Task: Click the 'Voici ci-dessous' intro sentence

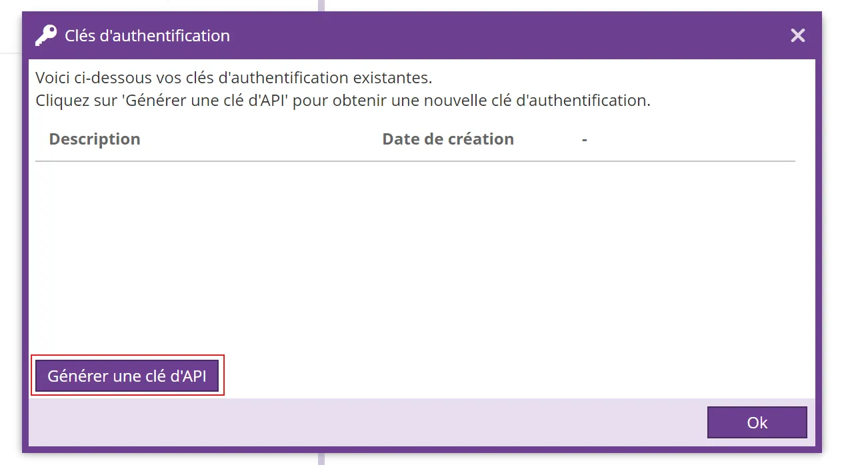Action: pyautogui.click(x=233, y=78)
